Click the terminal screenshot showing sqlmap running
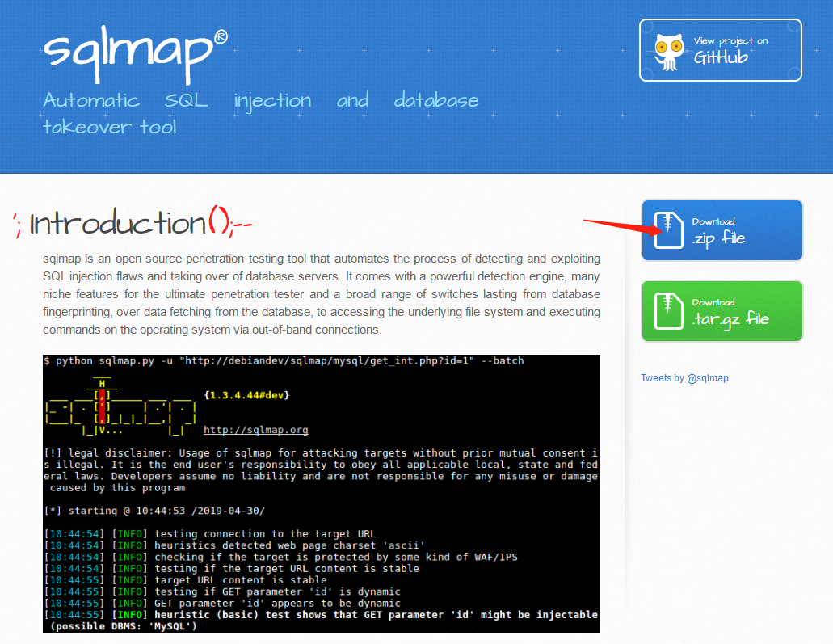This screenshot has width=833, height=644. click(x=321, y=493)
